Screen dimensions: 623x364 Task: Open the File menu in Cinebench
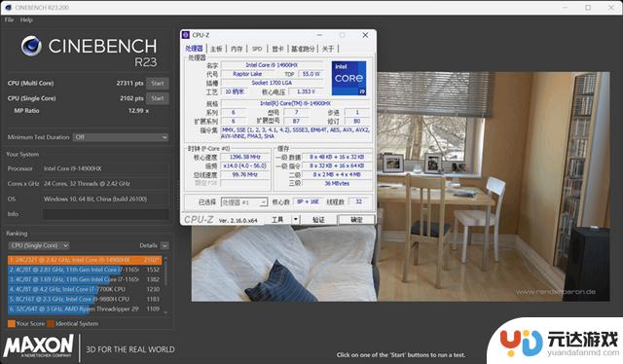(9, 19)
